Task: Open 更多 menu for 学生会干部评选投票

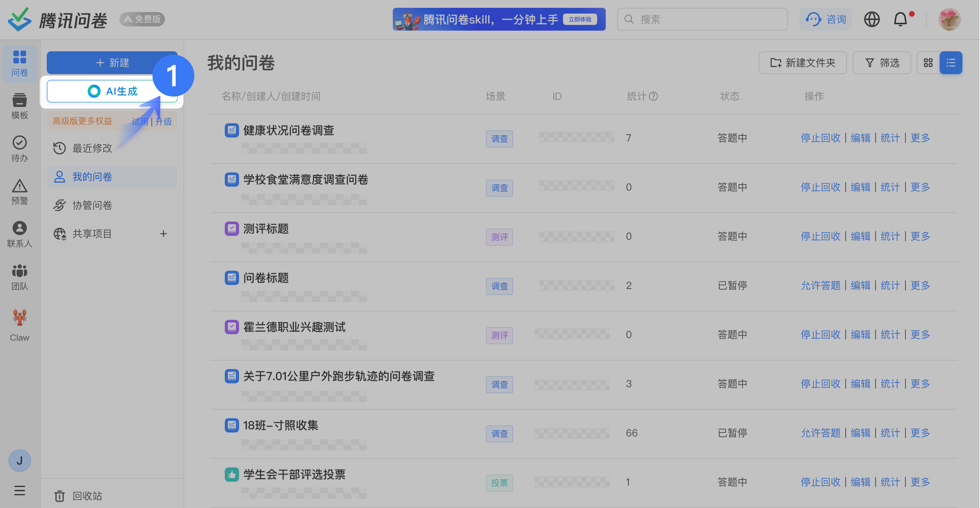Action: click(920, 482)
